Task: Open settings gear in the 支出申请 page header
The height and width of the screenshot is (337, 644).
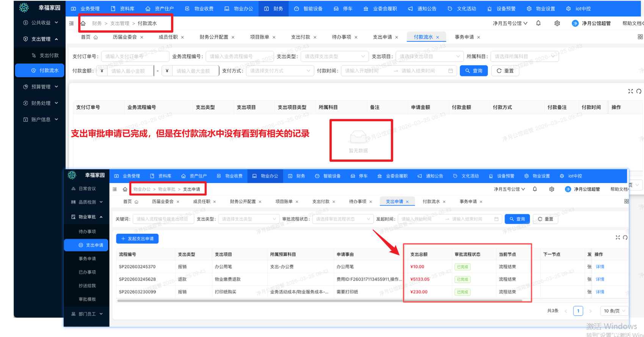Action: tap(552, 189)
